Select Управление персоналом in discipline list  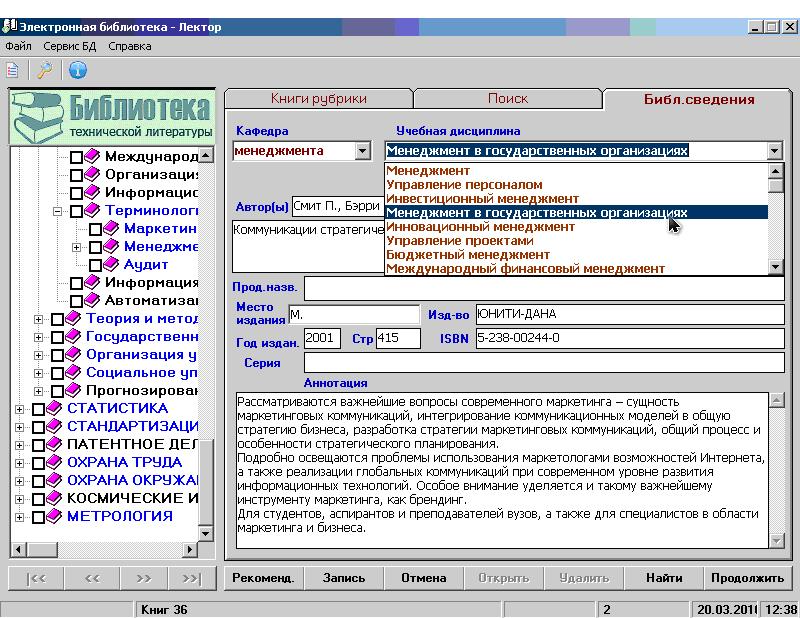tap(576, 185)
